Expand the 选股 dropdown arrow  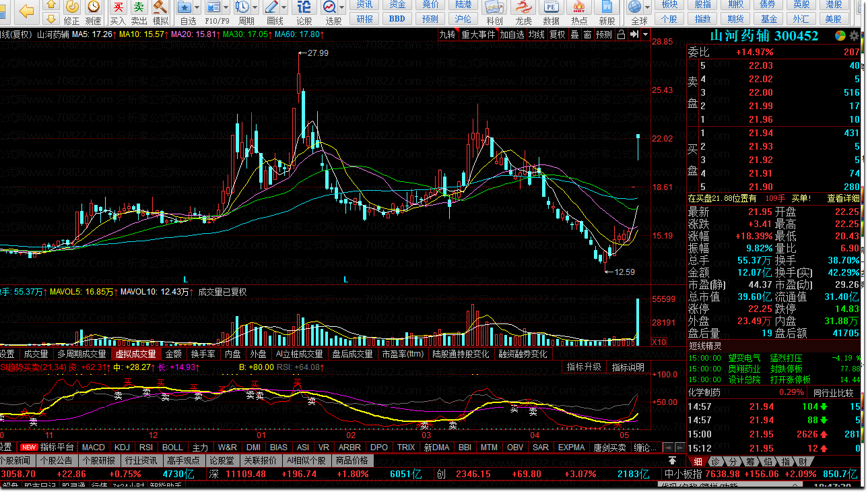click(343, 7)
